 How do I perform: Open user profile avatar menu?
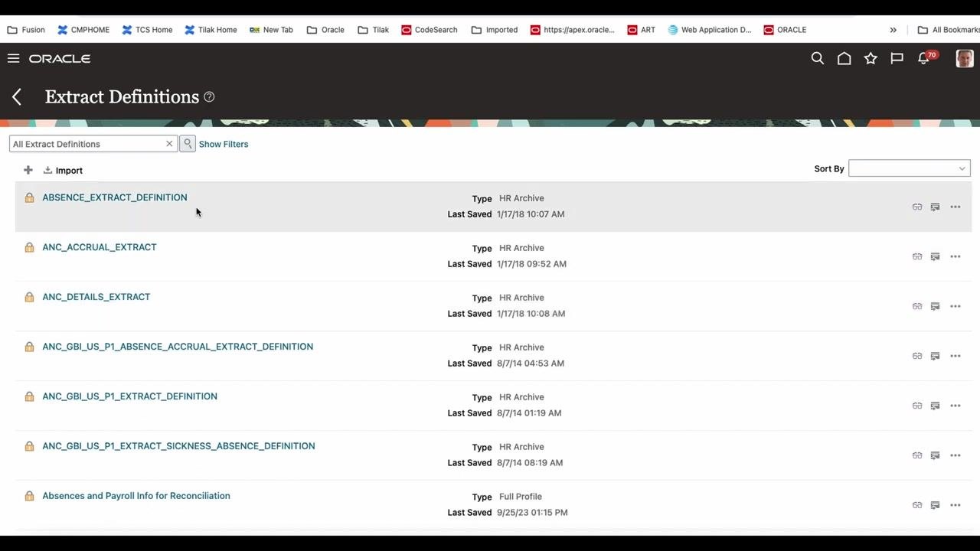pyautogui.click(x=965, y=58)
